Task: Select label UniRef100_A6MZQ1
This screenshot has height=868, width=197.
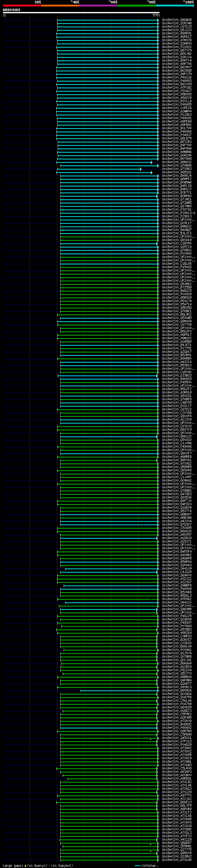Action: click(177, 172)
